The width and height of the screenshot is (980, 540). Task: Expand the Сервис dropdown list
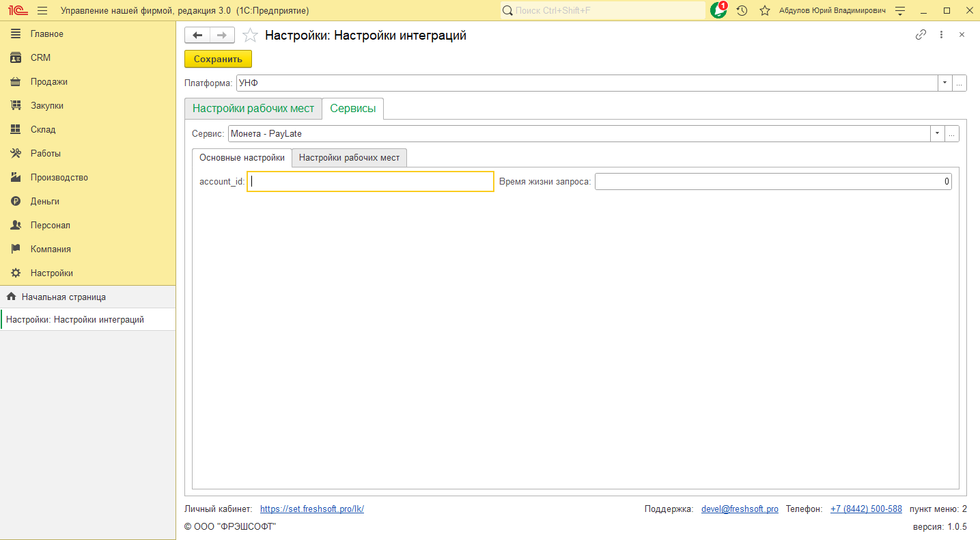click(937, 133)
